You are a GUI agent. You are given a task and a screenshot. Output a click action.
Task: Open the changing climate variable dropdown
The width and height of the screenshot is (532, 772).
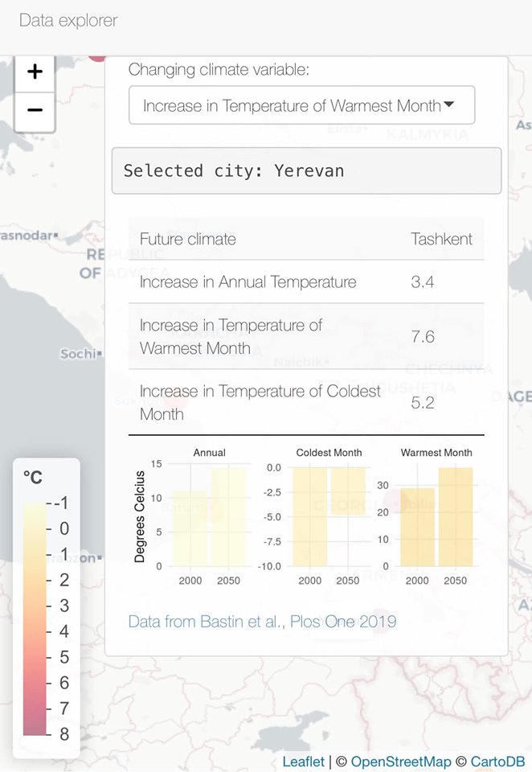301,105
